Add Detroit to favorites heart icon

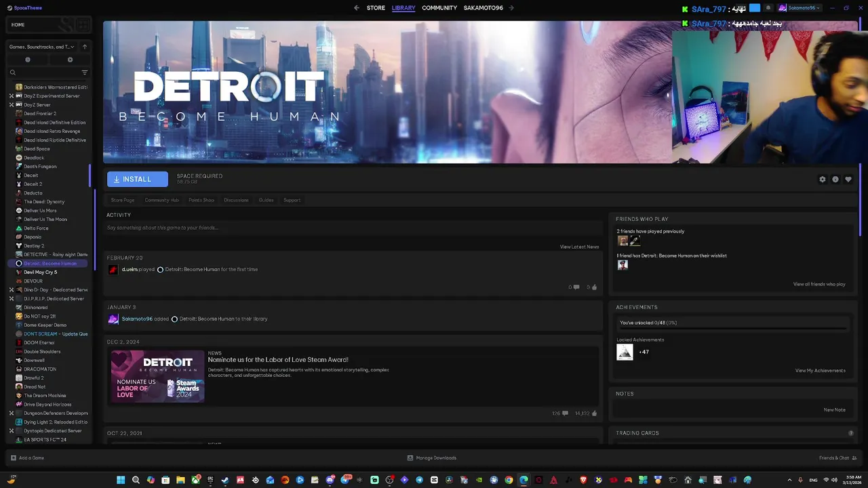tap(848, 180)
